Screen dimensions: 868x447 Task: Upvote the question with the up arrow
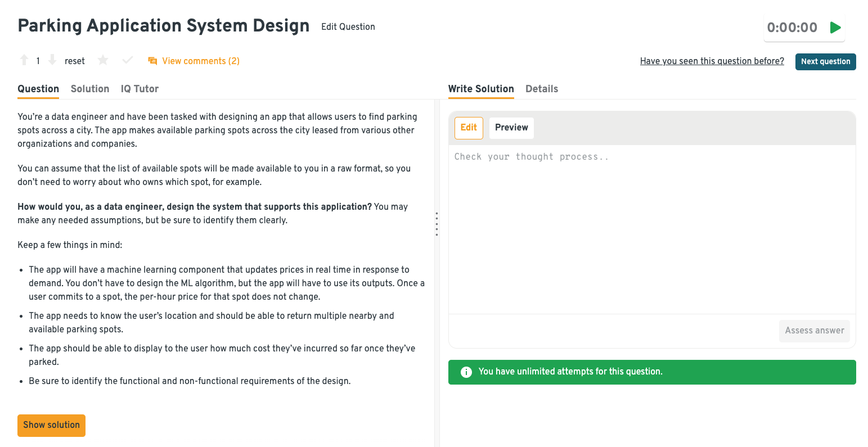click(x=24, y=60)
